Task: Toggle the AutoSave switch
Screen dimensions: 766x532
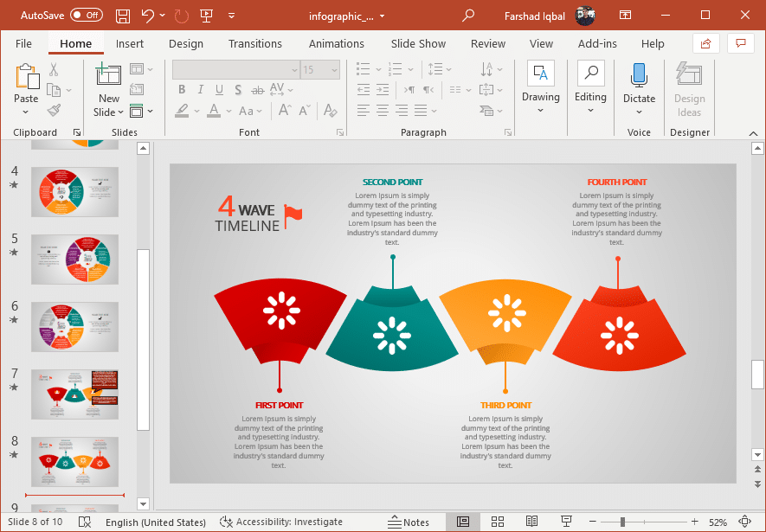Action: click(86, 16)
